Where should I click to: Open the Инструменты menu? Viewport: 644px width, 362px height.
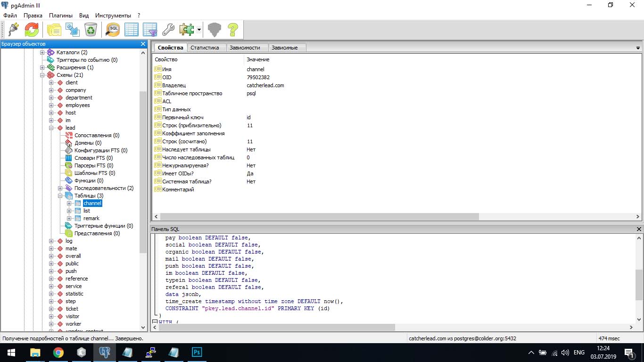(x=113, y=16)
